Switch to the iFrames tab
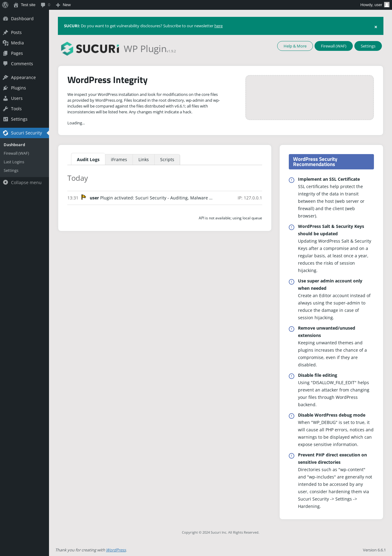Image resolution: width=392 pixels, height=556 pixels. [119, 160]
